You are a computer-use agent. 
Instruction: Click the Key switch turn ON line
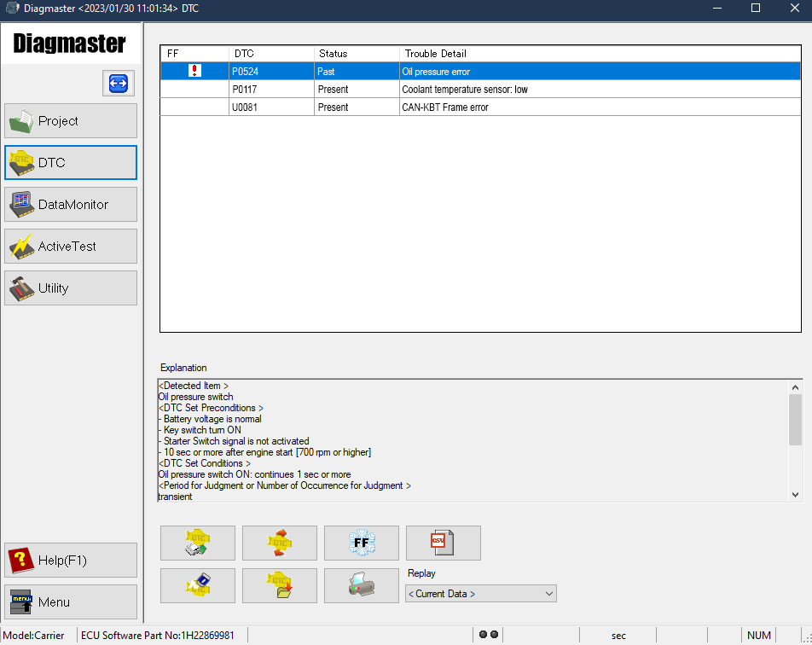[x=200, y=430]
